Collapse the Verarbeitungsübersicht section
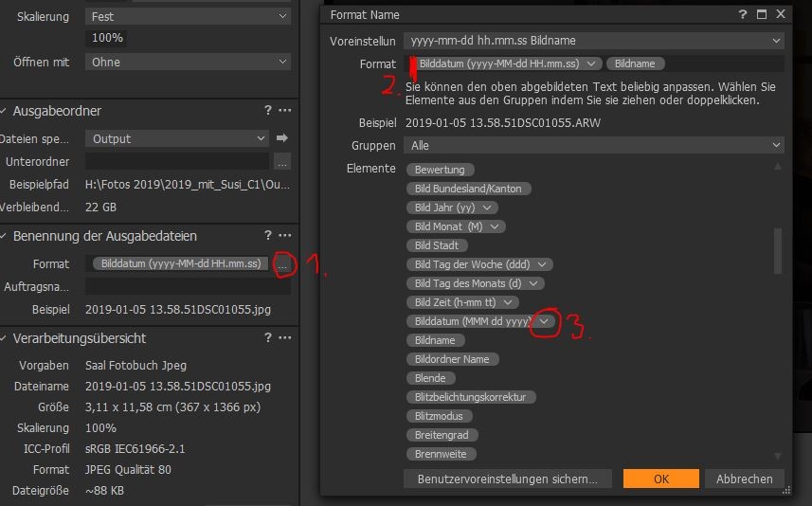The image size is (812, 506). 4,338
